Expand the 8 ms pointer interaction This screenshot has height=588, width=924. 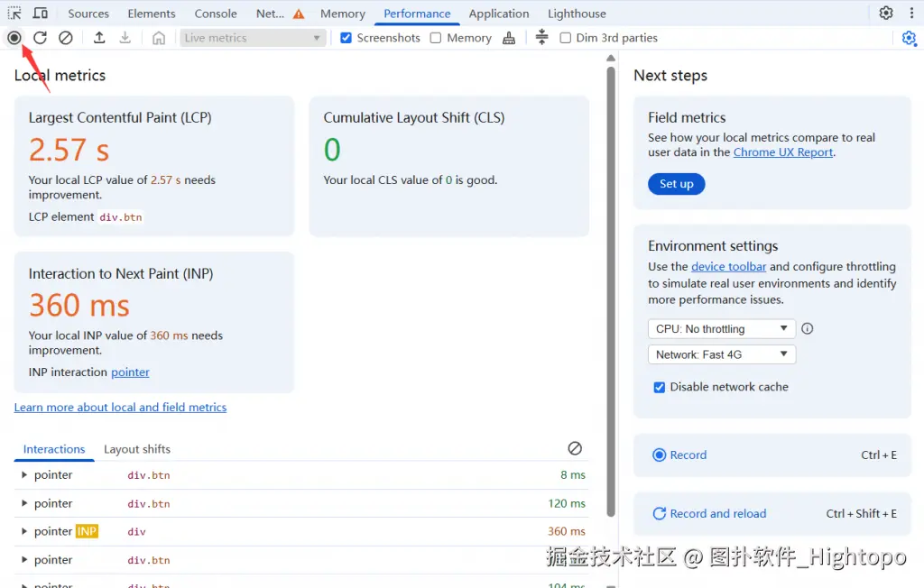point(24,475)
